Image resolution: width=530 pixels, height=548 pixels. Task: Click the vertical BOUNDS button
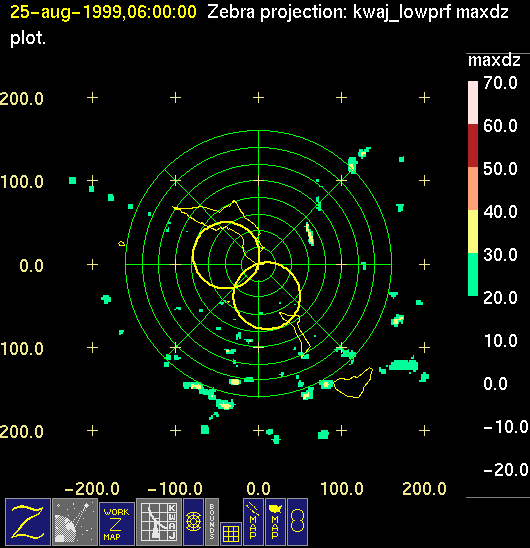click(212, 522)
